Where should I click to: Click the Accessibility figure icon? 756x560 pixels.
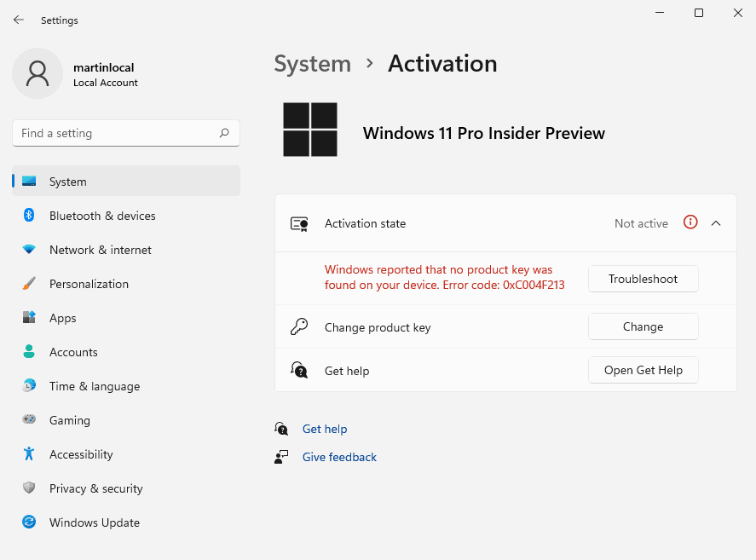(x=29, y=453)
